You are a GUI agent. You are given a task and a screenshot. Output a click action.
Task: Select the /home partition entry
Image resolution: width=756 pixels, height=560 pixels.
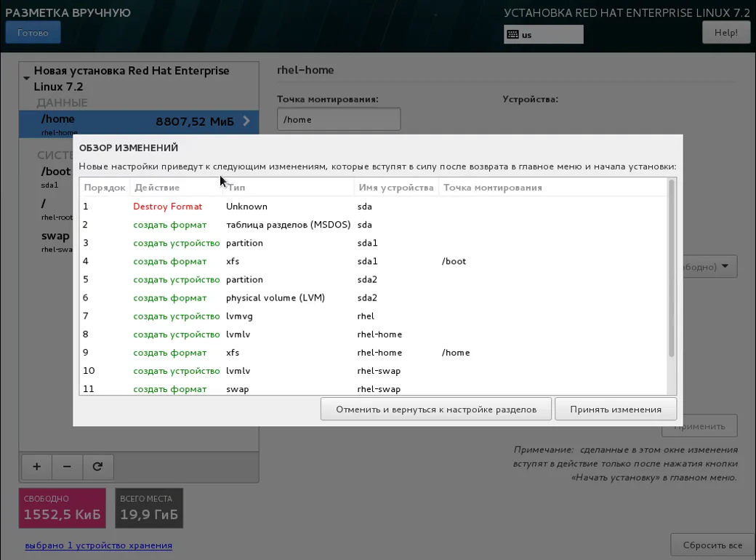pos(139,124)
